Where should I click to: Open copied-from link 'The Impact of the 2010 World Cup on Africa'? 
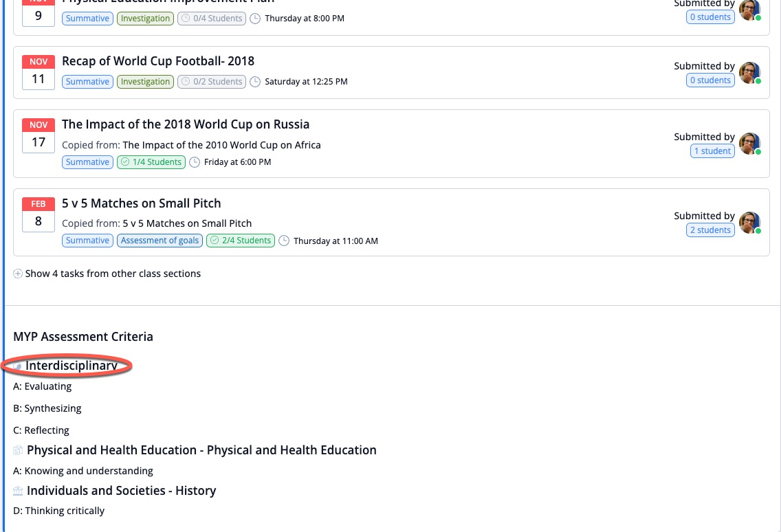(x=221, y=145)
